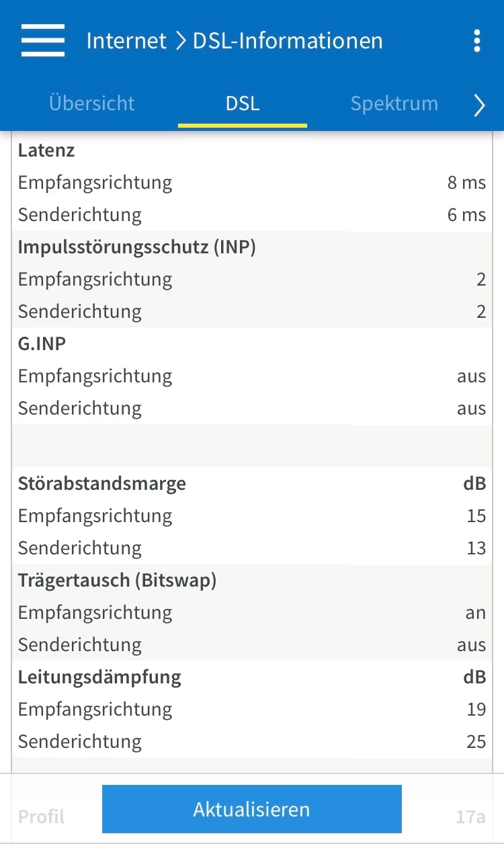Viewport: 504px width, 844px height.
Task: Select the Störabstandsmarge heading
Action: (x=102, y=484)
